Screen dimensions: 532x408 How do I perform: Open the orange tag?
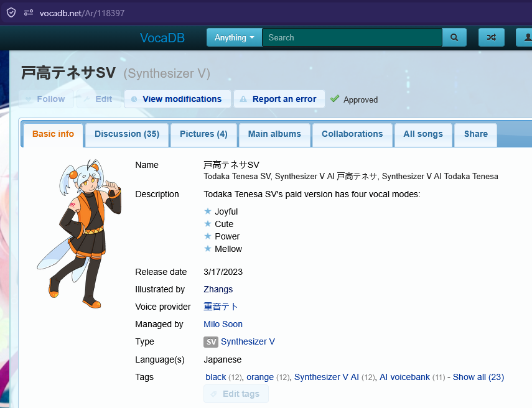[x=260, y=377]
